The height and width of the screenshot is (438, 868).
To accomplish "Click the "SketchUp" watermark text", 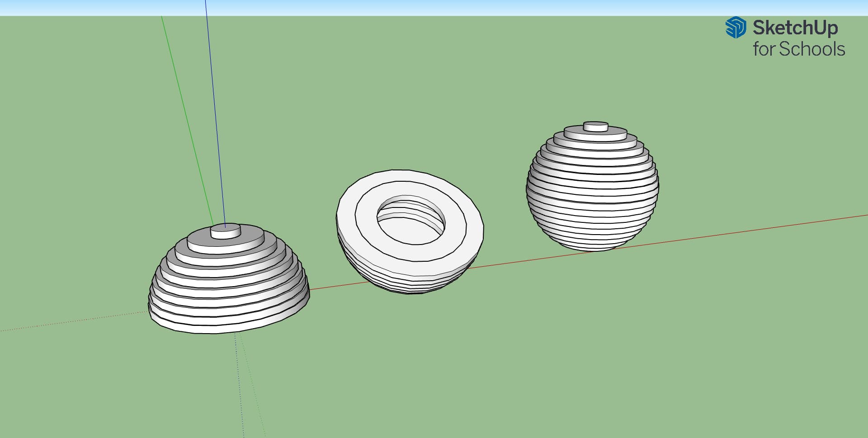I will point(795,28).
